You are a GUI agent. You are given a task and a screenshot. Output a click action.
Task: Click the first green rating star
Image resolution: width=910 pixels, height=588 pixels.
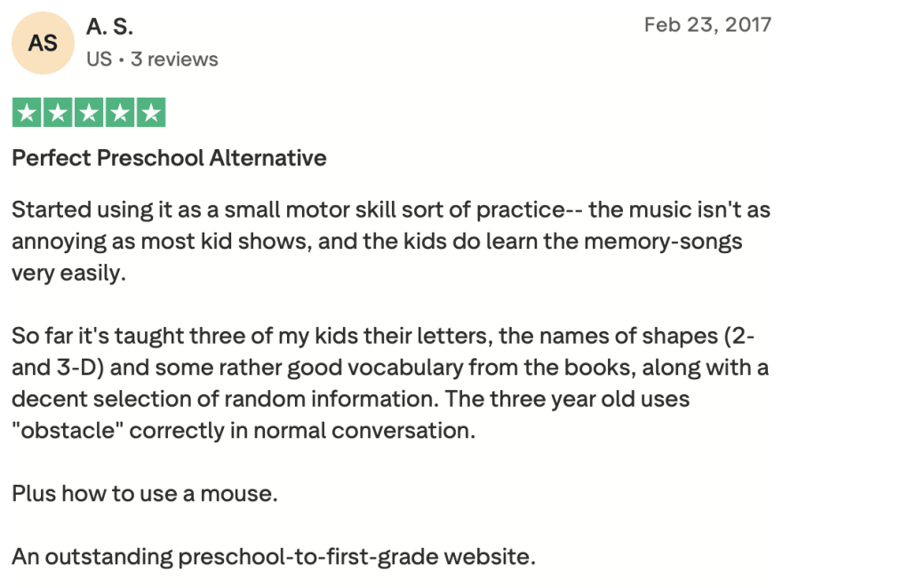(x=28, y=114)
